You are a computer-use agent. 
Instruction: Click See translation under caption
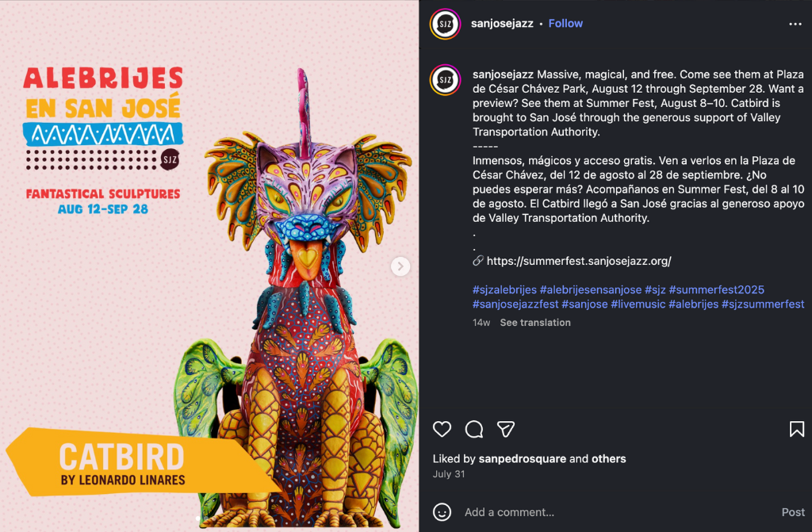[x=535, y=322]
